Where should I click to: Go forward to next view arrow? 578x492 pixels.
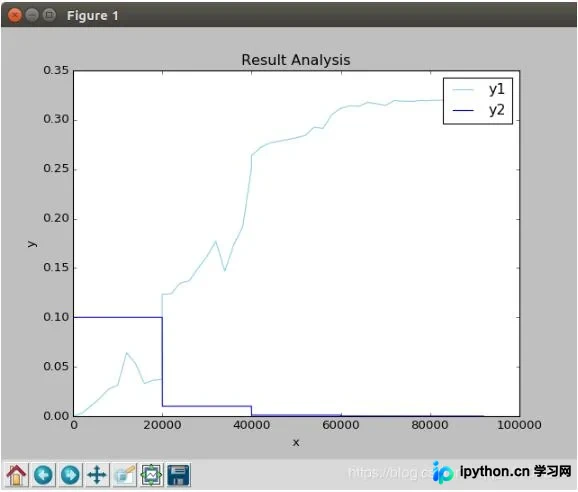(70, 475)
